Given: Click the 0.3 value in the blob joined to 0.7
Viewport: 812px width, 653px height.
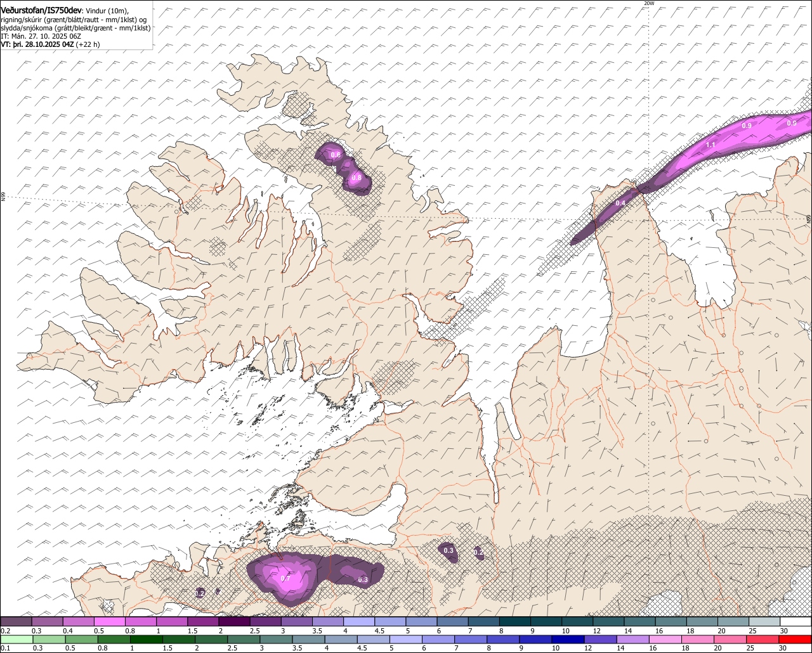Looking at the screenshot, I should 363,579.
